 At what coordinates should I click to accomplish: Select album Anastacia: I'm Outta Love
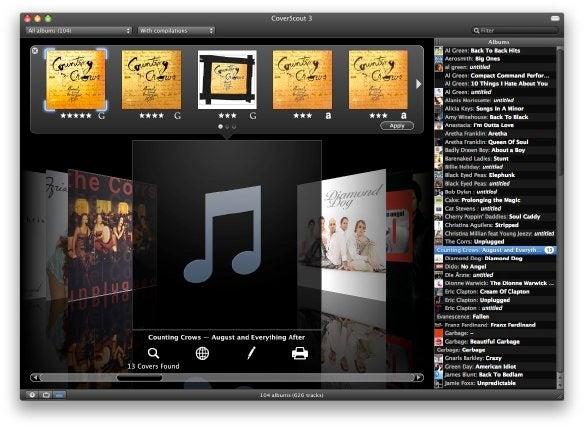click(495, 125)
